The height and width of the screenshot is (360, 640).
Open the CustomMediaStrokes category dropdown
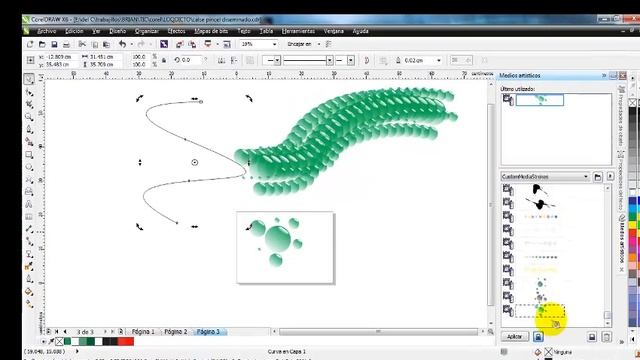click(x=586, y=177)
